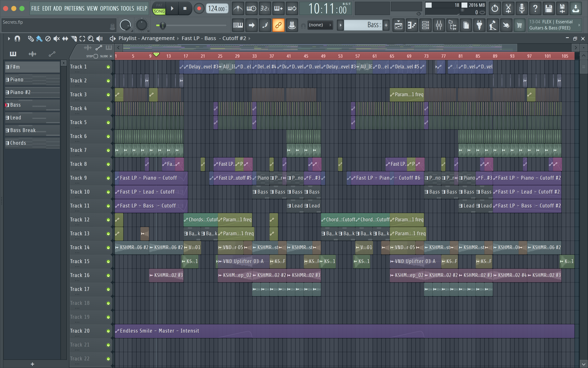Click the wait for input icon
Image resolution: width=588 pixels, height=368 pixels.
coord(252,9)
